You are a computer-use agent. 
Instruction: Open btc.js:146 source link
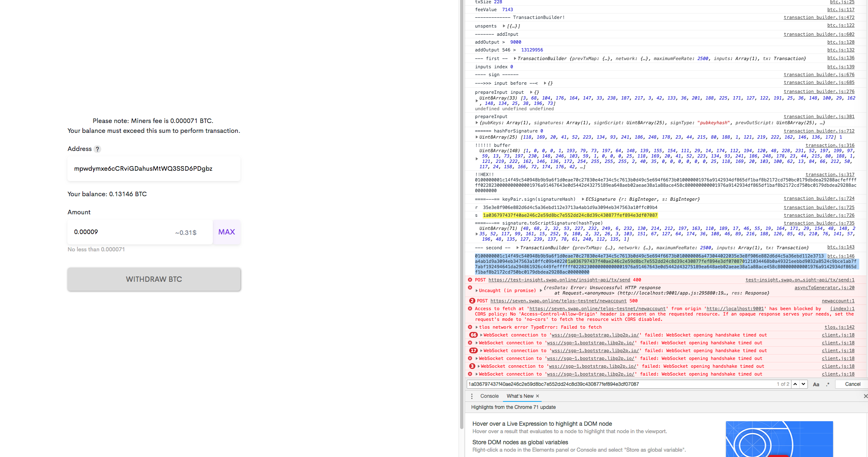(x=841, y=256)
